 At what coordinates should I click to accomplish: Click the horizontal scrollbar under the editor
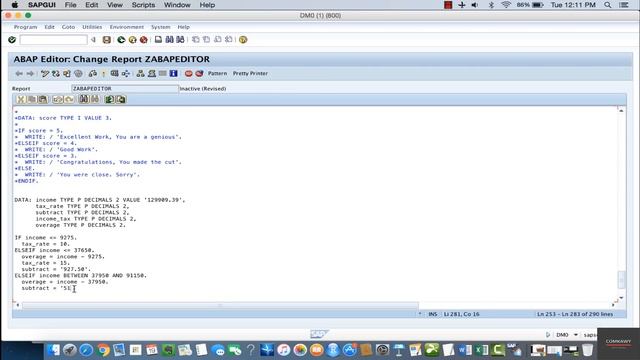(x=220, y=305)
